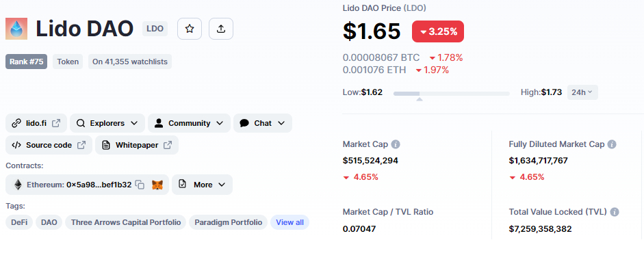
Task: Click the share upload icon
Action: tap(221, 29)
